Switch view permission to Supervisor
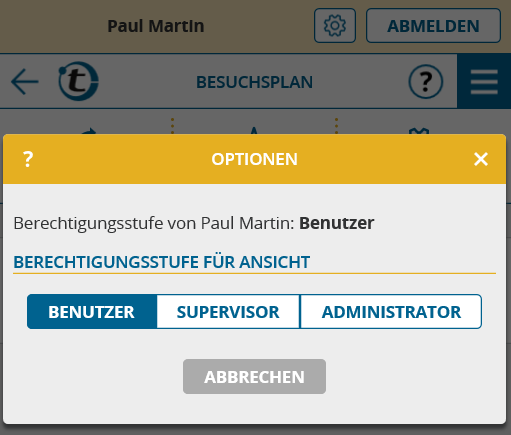The height and width of the screenshot is (435, 511). tap(228, 312)
